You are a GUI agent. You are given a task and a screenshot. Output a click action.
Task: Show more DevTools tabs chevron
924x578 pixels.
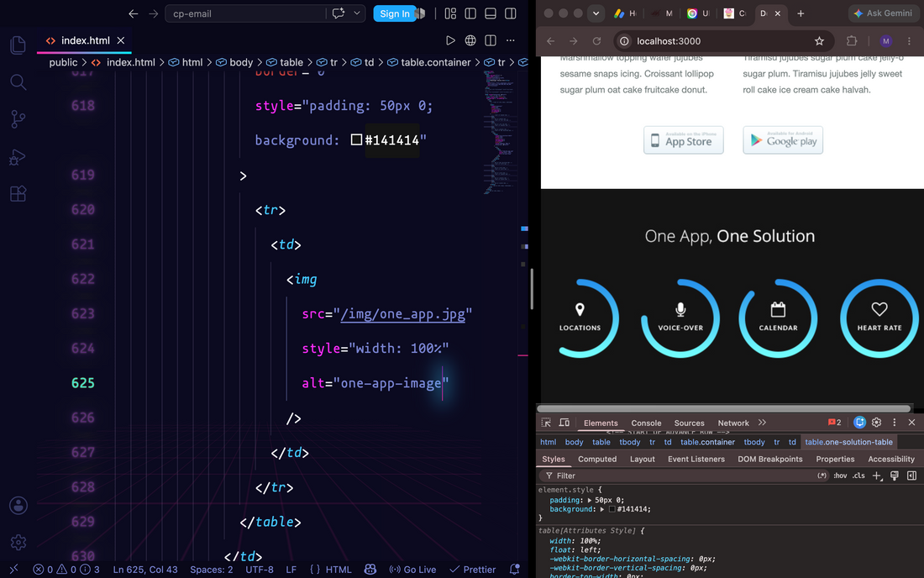[x=763, y=423]
